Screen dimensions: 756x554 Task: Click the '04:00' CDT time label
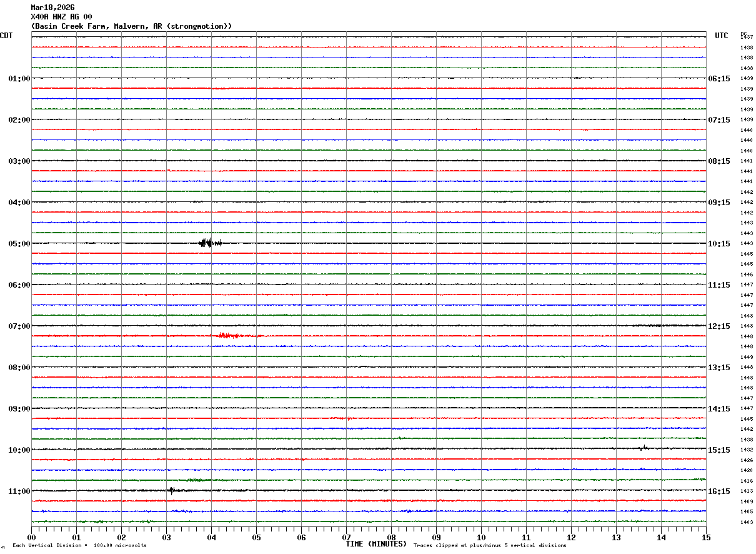click(x=19, y=203)
